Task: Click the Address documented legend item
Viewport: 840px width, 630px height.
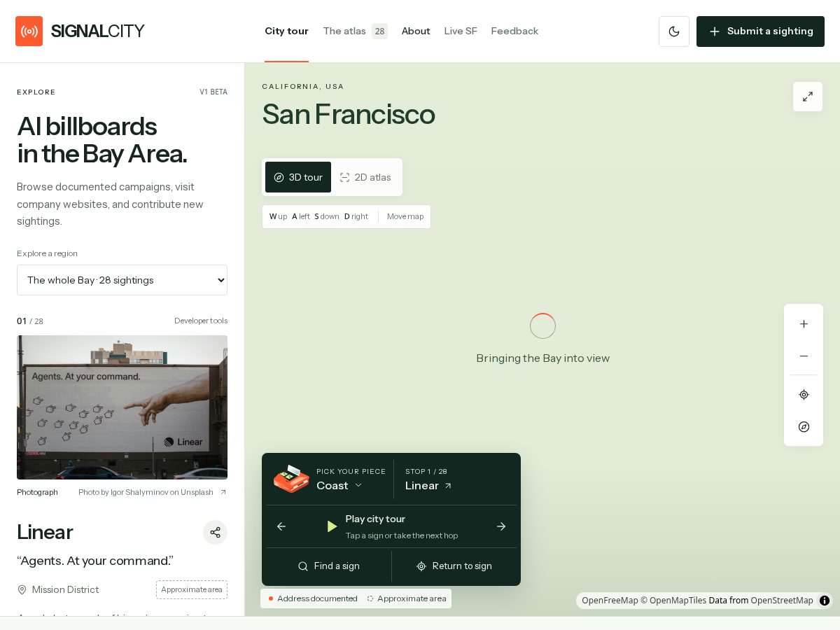Action: tap(313, 598)
